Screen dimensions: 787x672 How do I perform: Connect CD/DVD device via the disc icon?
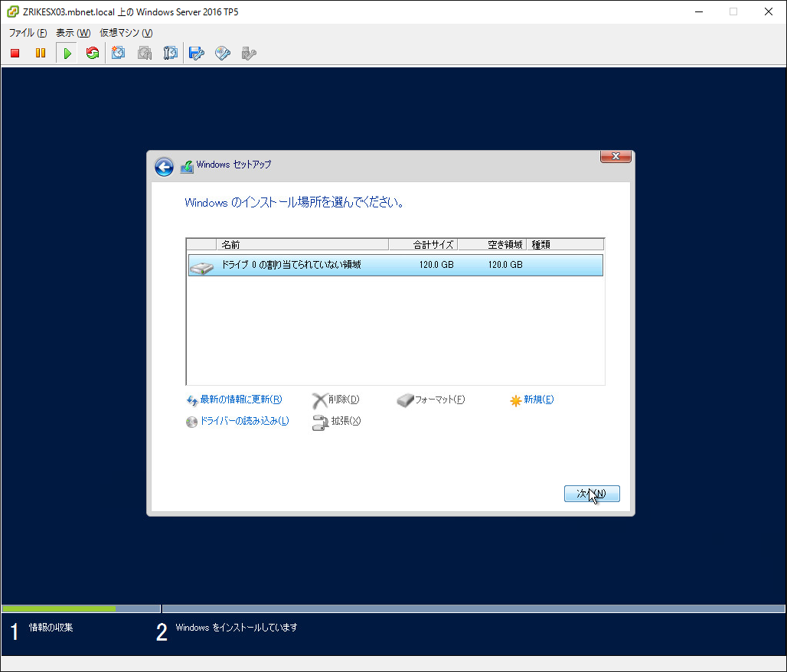pyautogui.click(x=223, y=53)
